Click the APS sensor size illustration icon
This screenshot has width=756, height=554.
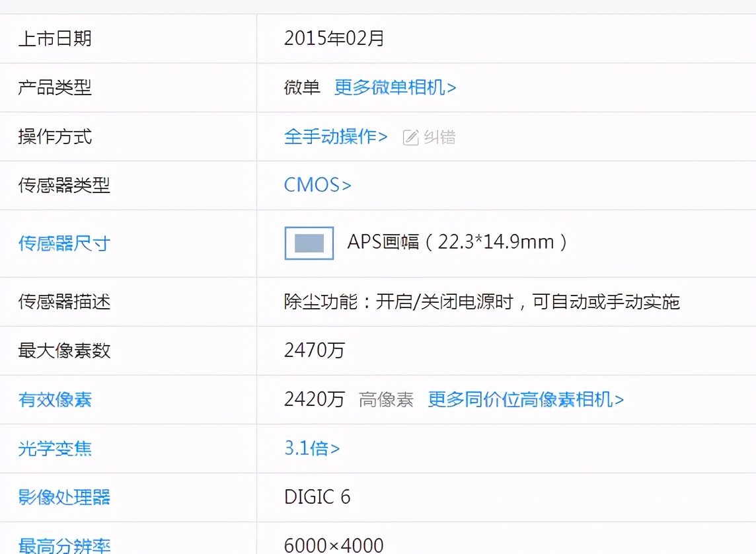(308, 243)
